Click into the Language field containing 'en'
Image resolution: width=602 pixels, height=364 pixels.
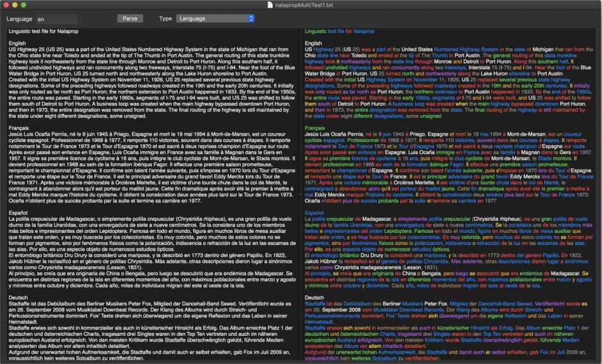point(56,19)
